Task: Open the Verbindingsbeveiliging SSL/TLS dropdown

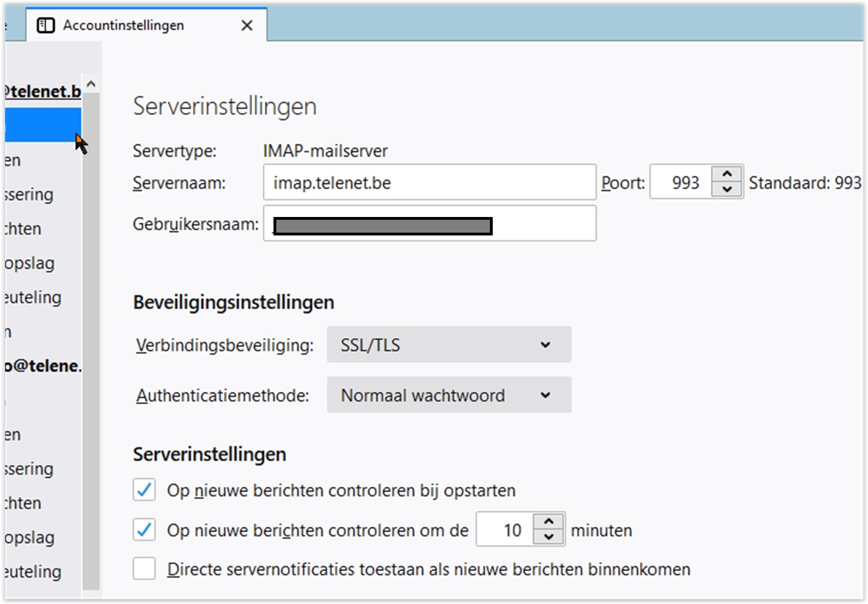Action: pos(449,345)
